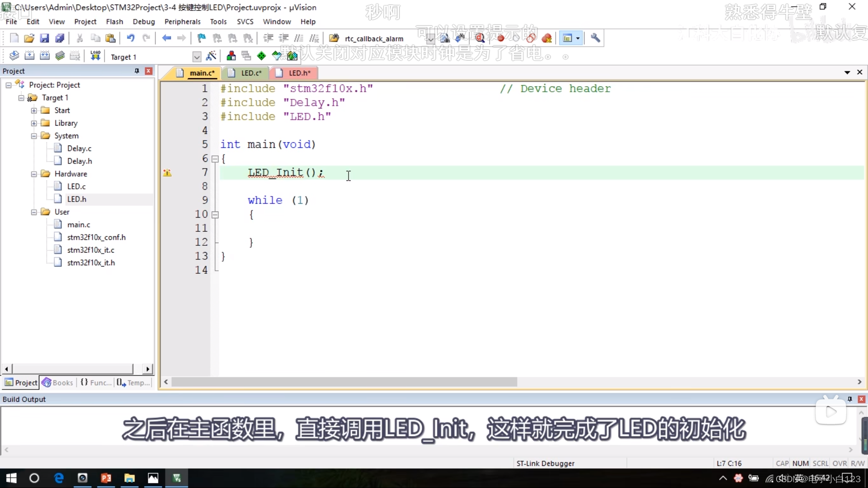
Task: Click the Download to flash LOAD icon
Action: 95,56
